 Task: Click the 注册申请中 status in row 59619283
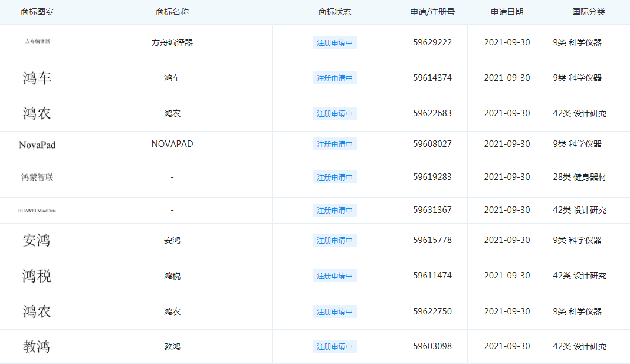(x=334, y=177)
